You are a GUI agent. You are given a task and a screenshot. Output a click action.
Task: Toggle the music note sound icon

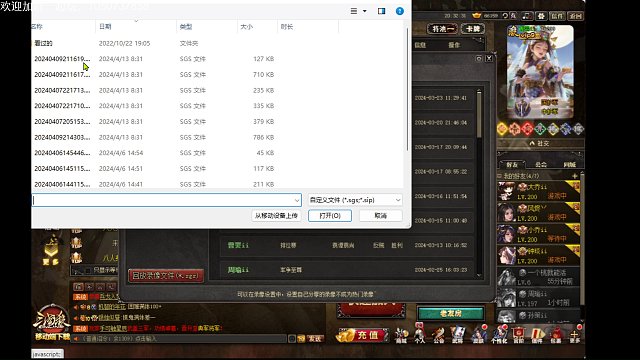(527, 16)
